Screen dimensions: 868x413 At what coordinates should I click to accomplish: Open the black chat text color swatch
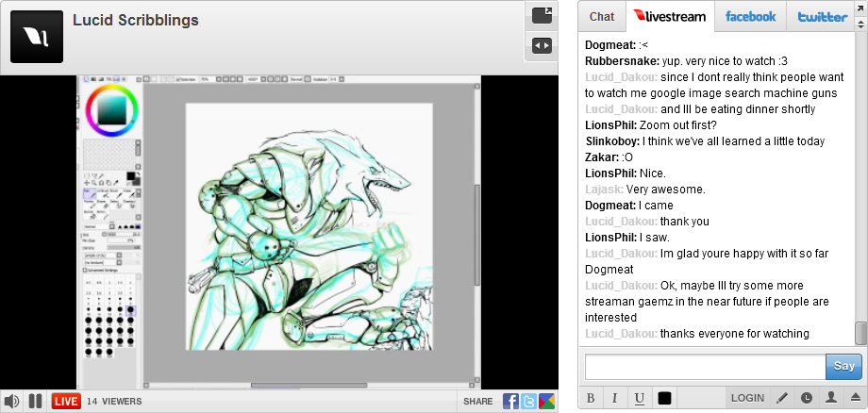(x=664, y=398)
